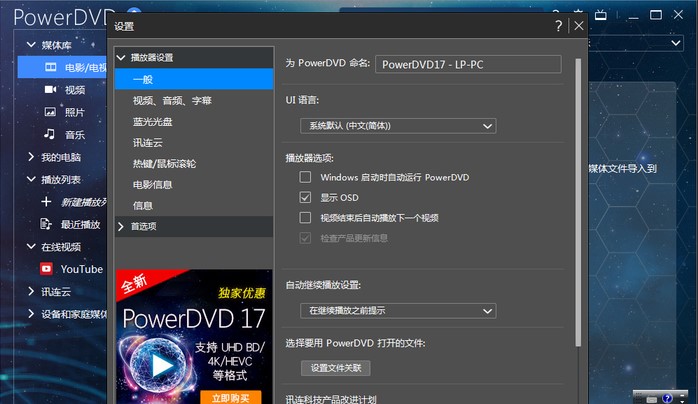Close the 设置 dialog
The image size is (698, 404).
click(579, 26)
